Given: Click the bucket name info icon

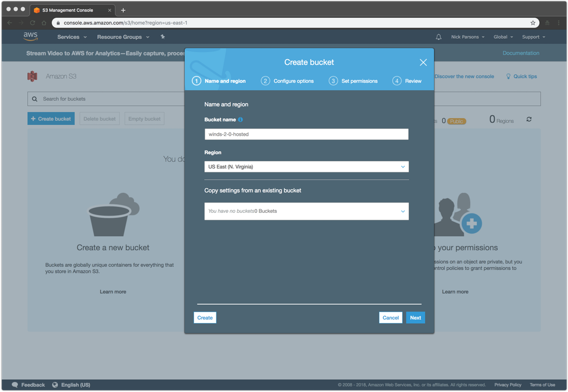Looking at the screenshot, I should tap(240, 119).
